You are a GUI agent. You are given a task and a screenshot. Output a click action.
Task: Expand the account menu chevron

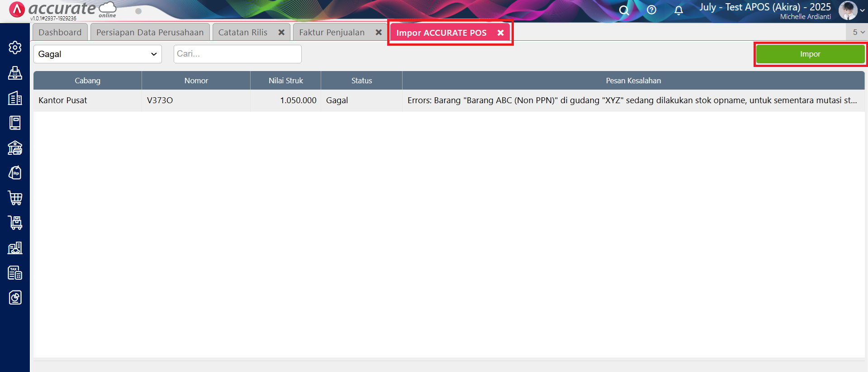[x=863, y=10]
